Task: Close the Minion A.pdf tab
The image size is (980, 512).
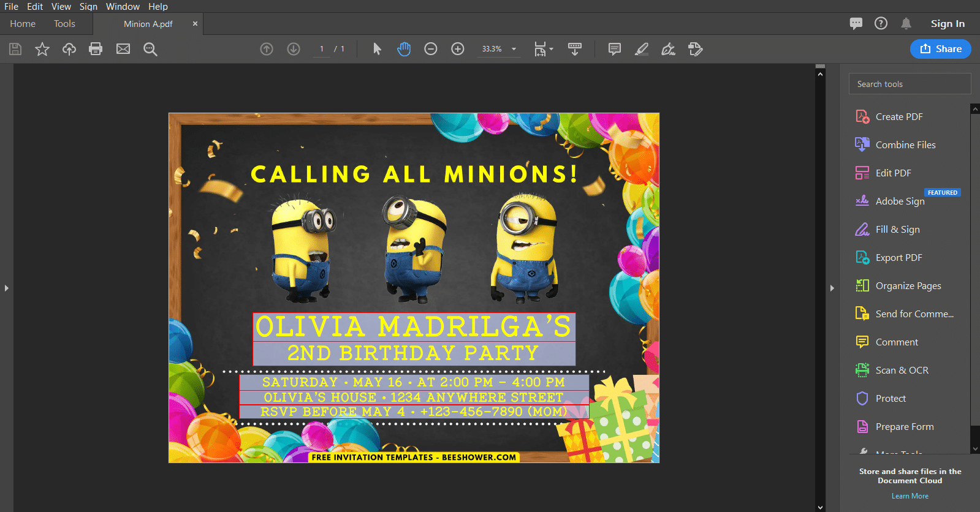Action: pos(195,24)
